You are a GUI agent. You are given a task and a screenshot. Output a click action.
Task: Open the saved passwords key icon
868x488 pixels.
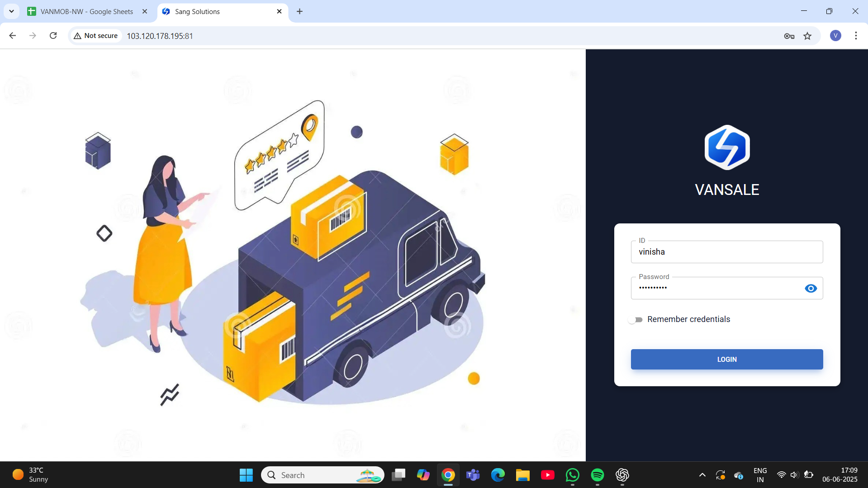point(789,36)
